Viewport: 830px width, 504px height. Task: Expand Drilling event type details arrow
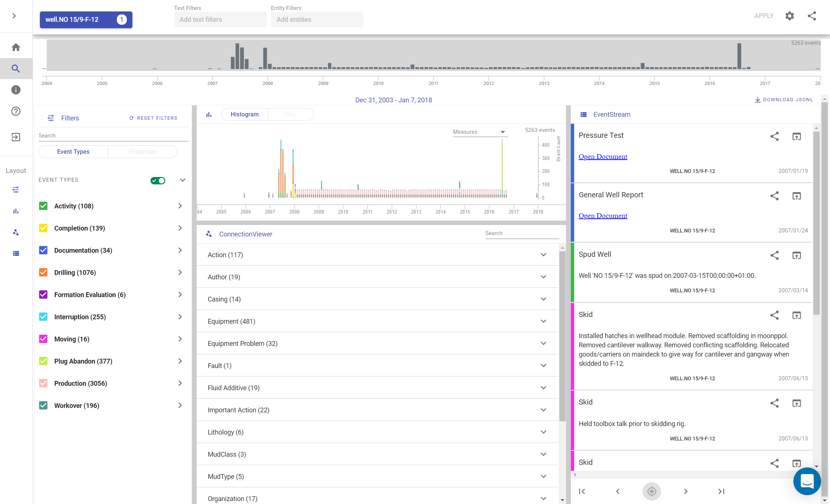tap(180, 272)
